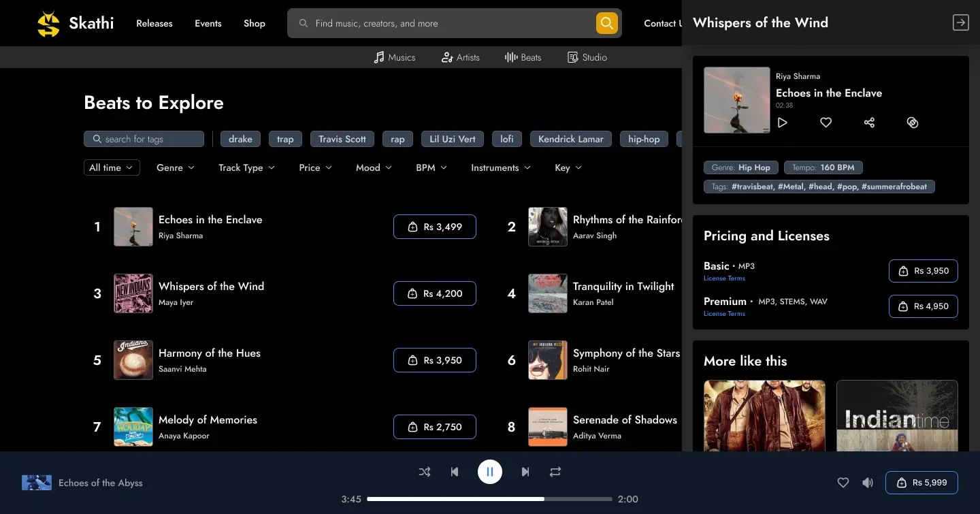Click the search for tags field
The height and width of the screenshot is (514, 980).
click(x=144, y=139)
